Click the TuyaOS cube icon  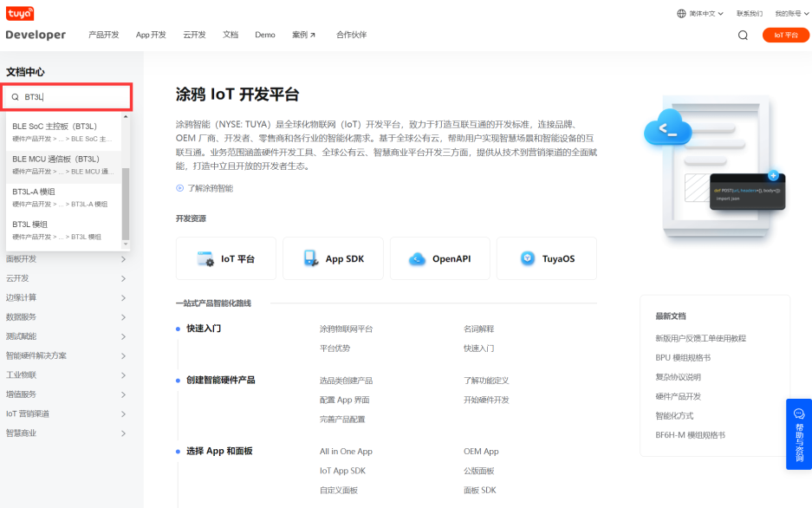click(527, 258)
